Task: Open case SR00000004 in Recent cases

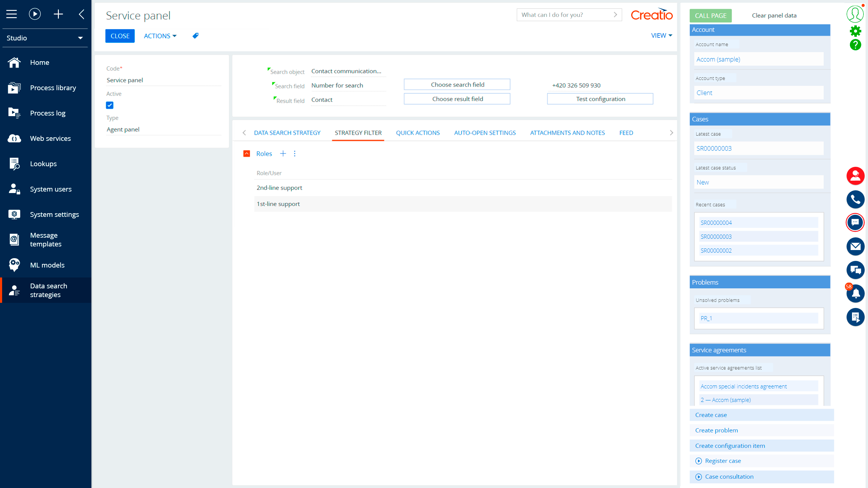Action: [x=716, y=222]
